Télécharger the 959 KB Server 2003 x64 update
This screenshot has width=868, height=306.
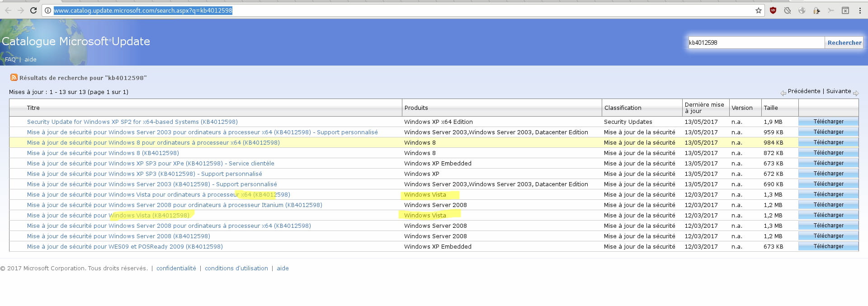(828, 132)
